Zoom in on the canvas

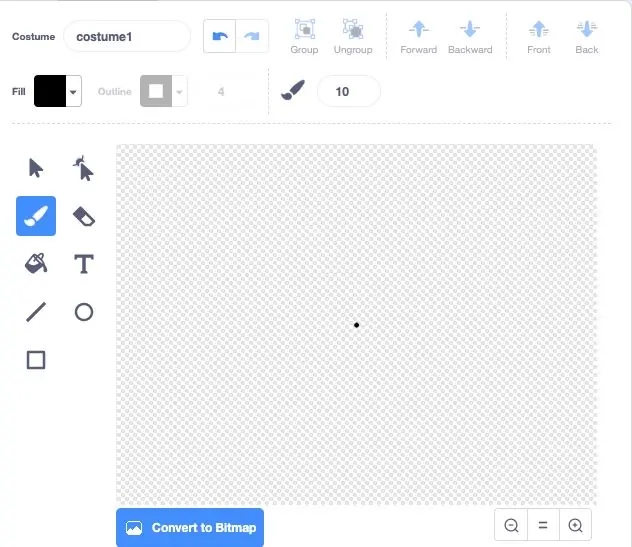pyautogui.click(x=575, y=525)
